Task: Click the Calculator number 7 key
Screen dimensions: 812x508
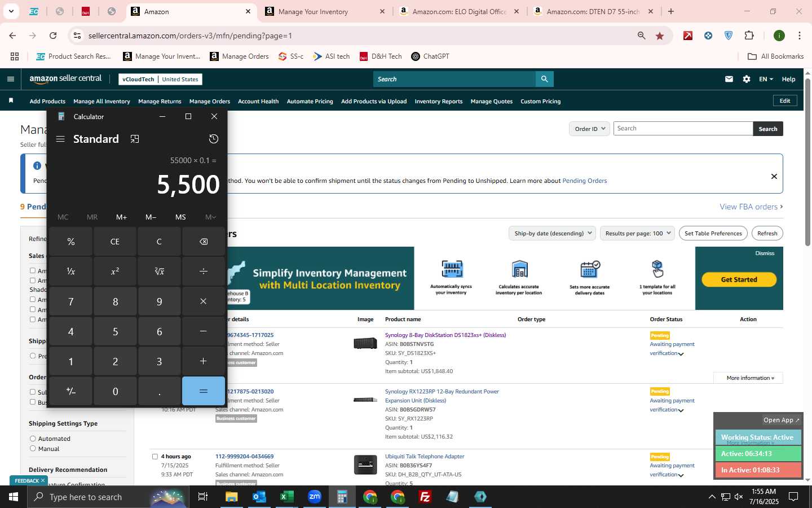Action: [71, 301]
